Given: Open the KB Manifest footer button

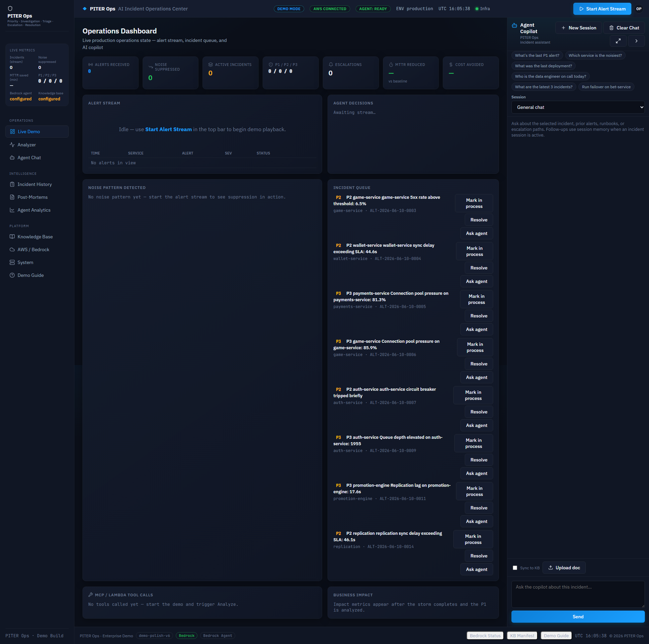Looking at the screenshot, I should (522, 635).
